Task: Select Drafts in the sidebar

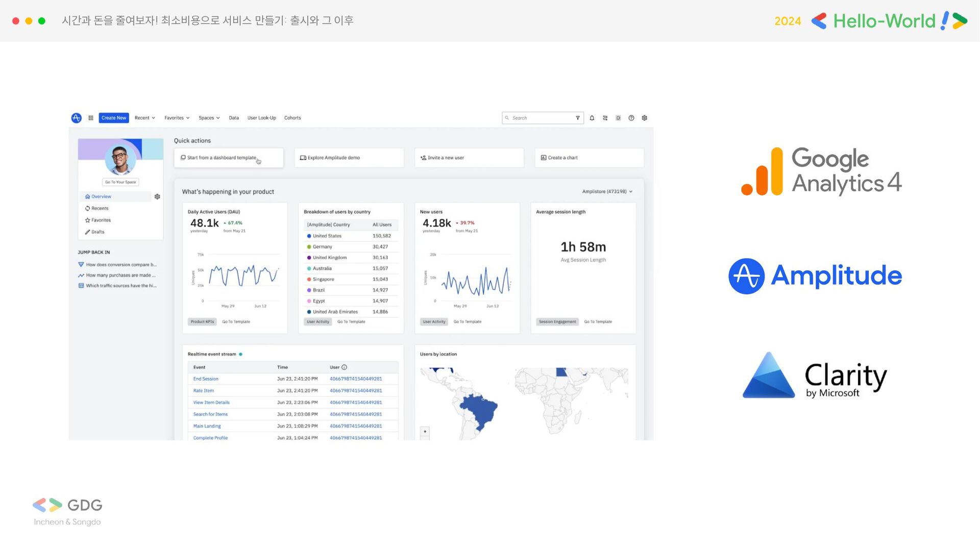Action: pyautogui.click(x=95, y=232)
